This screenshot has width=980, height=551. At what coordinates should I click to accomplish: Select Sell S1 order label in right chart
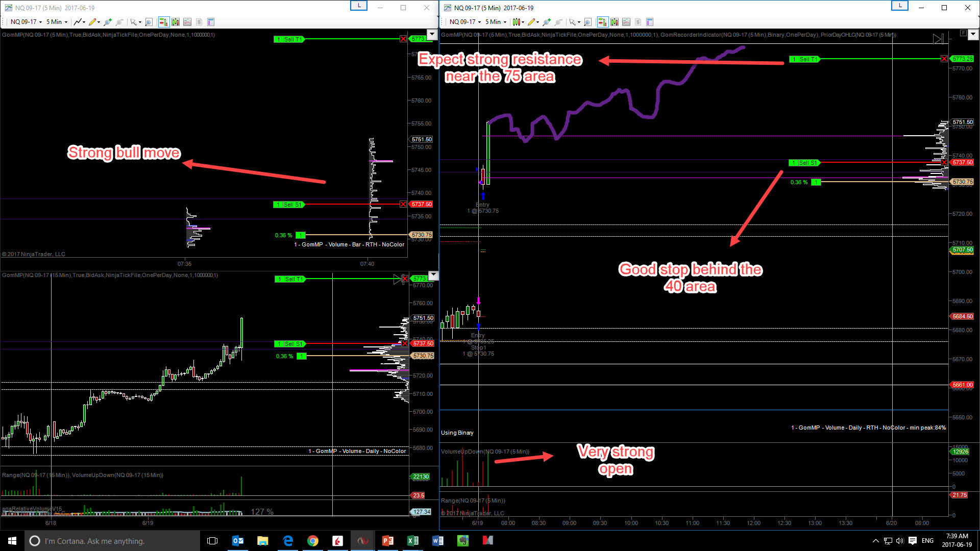pos(804,163)
